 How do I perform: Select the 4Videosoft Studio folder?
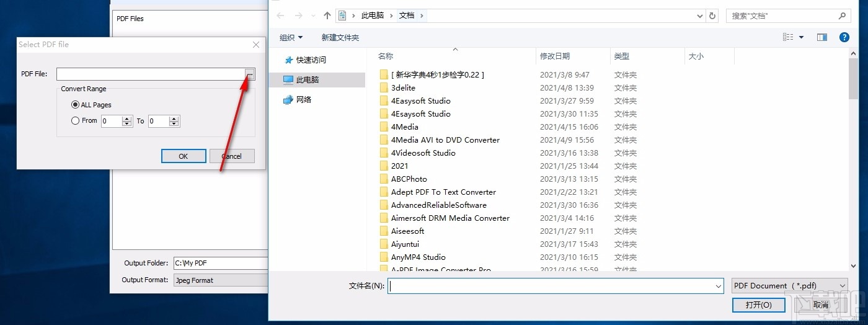[423, 153]
